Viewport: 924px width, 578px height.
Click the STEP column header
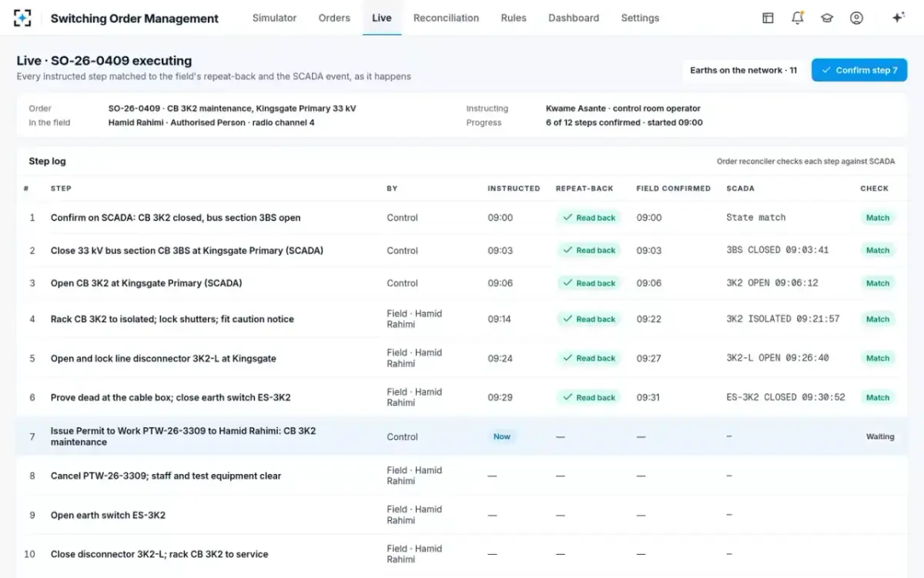61,189
